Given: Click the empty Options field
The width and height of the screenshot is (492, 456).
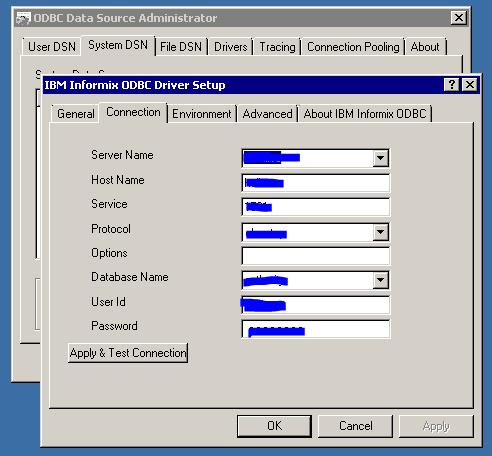Looking at the screenshot, I should click(x=315, y=256).
